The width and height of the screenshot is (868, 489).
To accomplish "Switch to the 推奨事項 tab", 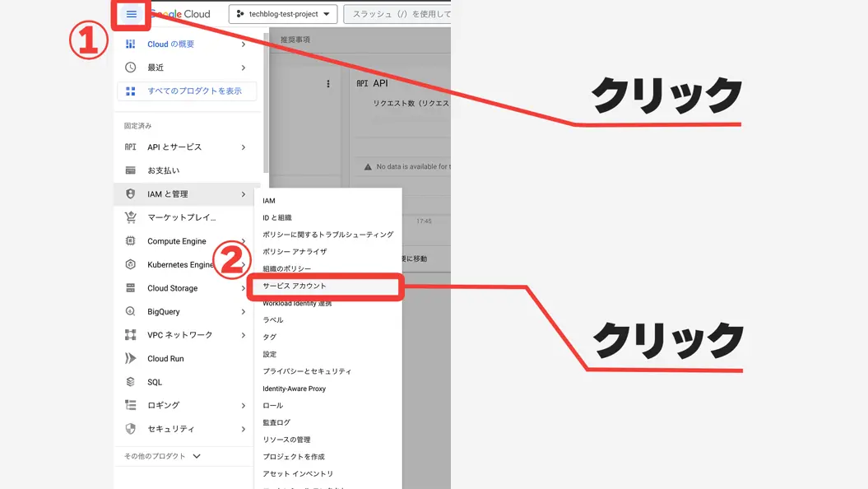I will pos(295,40).
